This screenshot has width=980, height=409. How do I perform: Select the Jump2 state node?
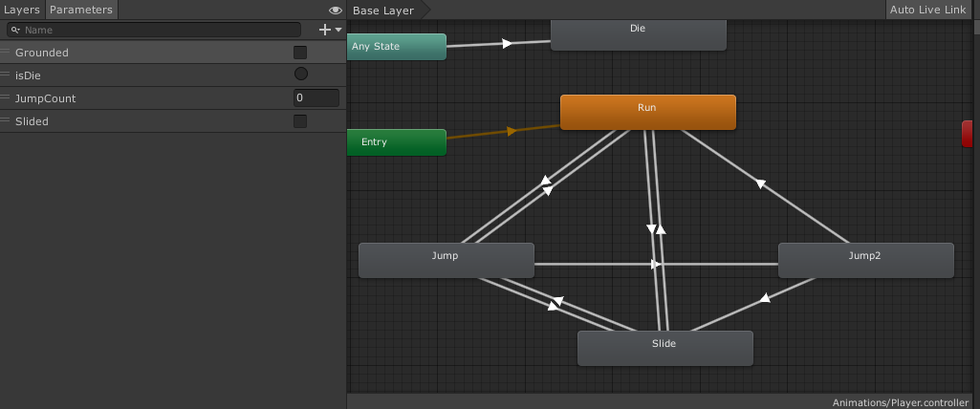click(865, 260)
